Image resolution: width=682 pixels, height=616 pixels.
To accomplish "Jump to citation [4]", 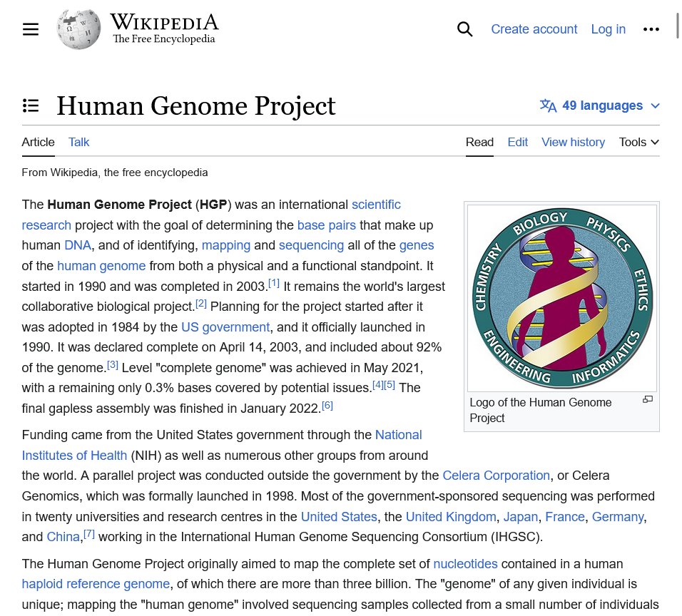I will click(378, 385).
